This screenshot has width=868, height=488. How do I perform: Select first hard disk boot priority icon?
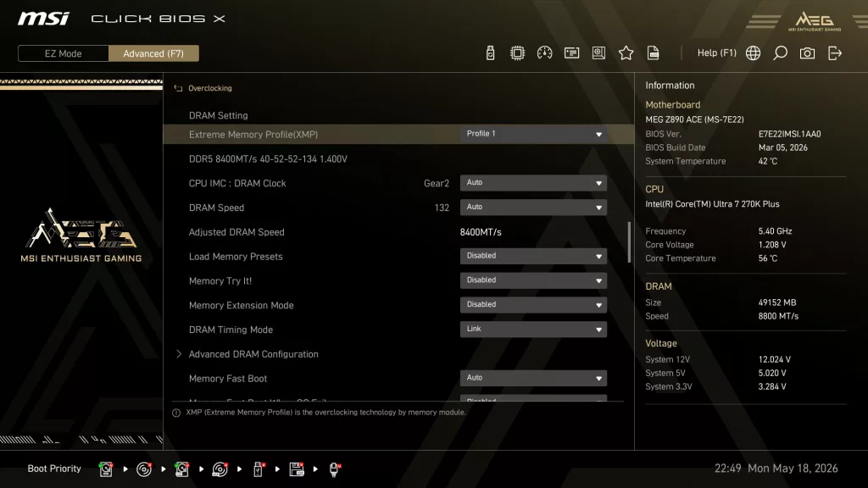point(106,469)
